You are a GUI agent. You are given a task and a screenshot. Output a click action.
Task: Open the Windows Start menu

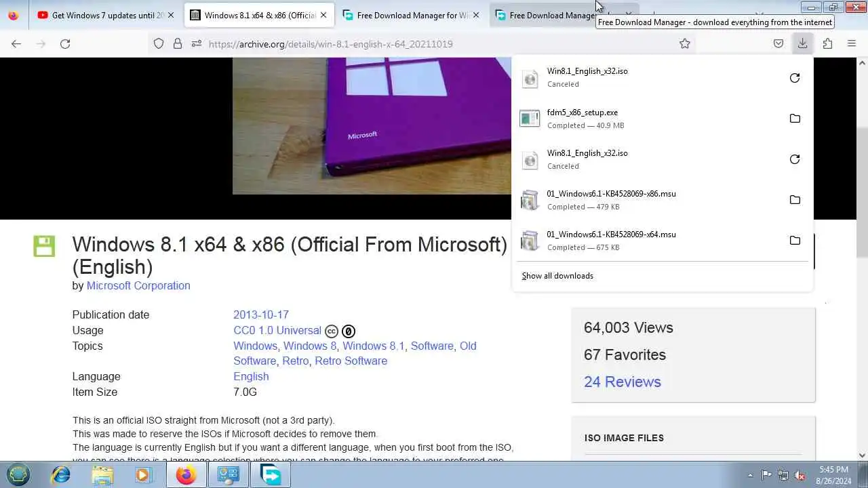(18, 475)
